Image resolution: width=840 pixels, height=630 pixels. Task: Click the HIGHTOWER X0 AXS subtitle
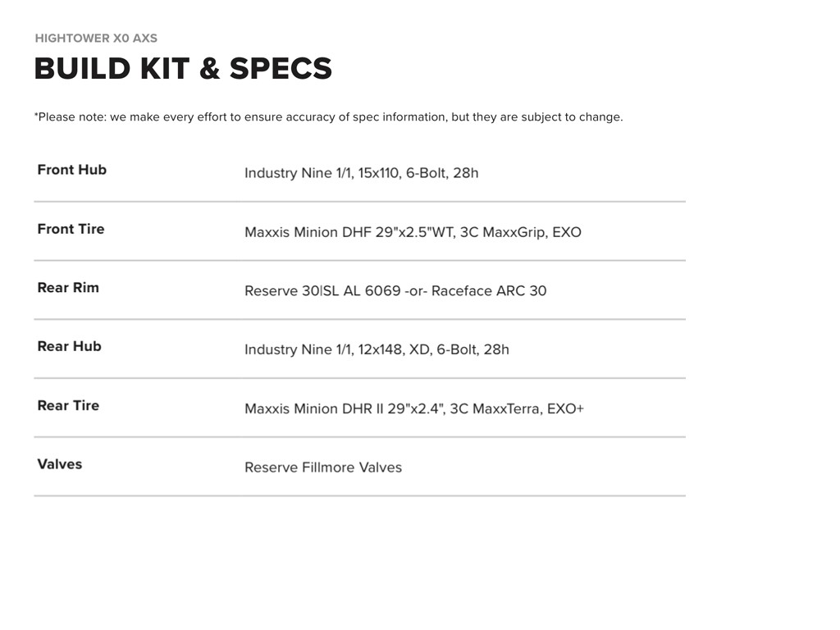click(x=96, y=39)
